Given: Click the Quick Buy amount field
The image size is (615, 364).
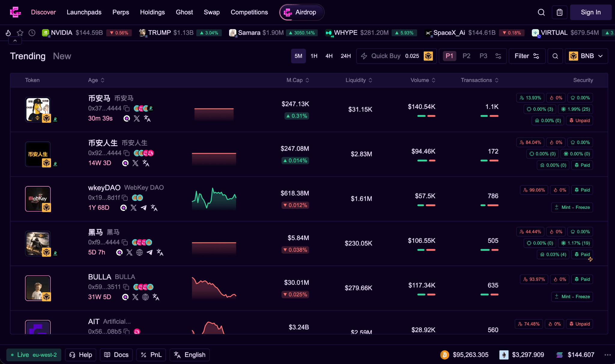Looking at the screenshot, I should click(412, 56).
